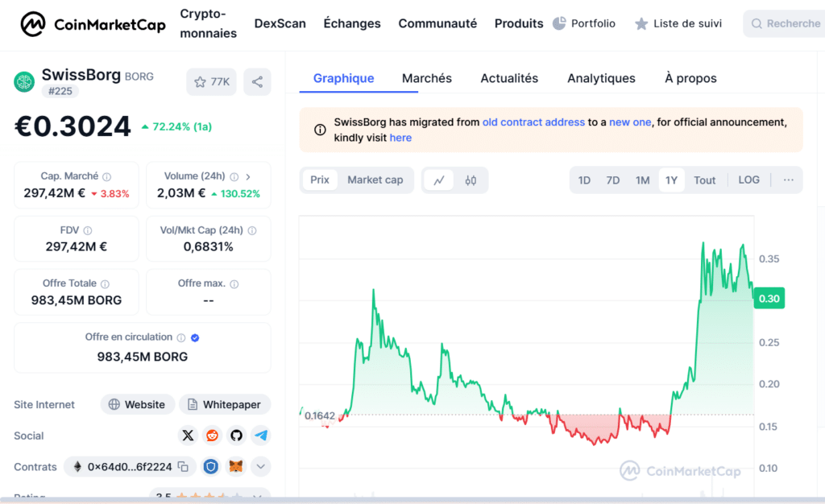Set chart range to 1Y

(671, 180)
